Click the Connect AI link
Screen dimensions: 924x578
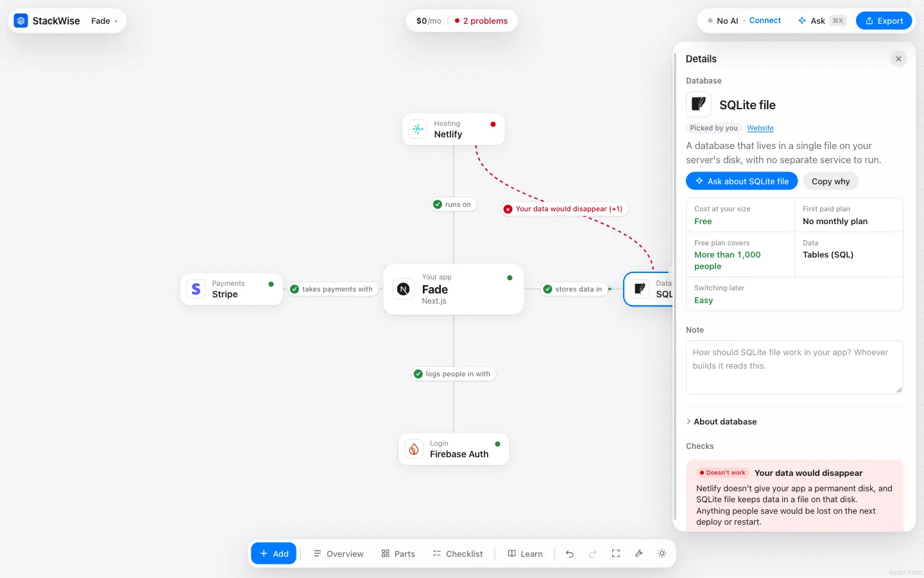[765, 21]
